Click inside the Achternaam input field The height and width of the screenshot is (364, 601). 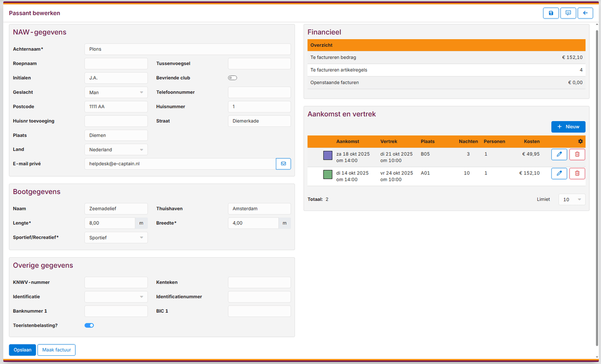(187, 49)
